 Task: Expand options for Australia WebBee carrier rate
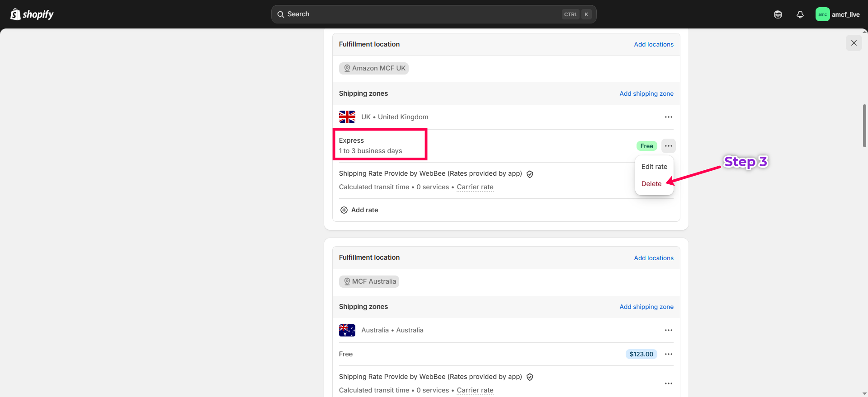pos(668,383)
